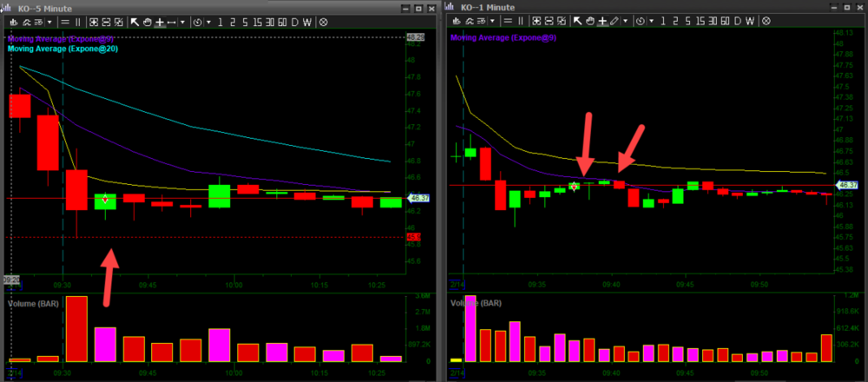Open the drawing tools dropdown in left chart
This screenshot has height=382, width=868.
click(x=185, y=21)
